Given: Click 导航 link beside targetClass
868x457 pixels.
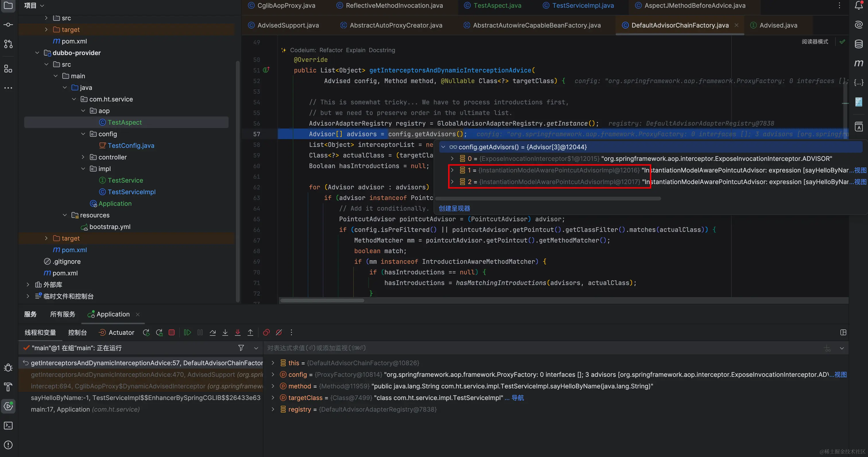Looking at the screenshot, I should pyautogui.click(x=518, y=398).
